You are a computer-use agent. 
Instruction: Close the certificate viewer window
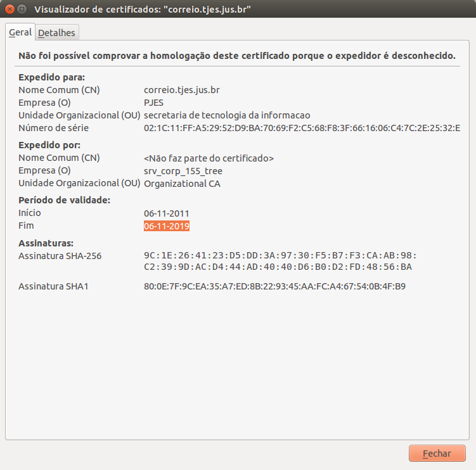click(10, 9)
